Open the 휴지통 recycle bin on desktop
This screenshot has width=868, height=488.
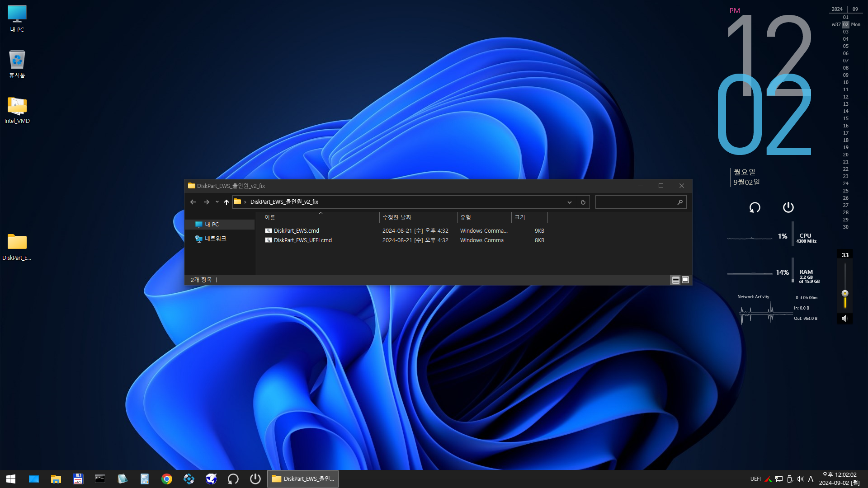pos(17,64)
